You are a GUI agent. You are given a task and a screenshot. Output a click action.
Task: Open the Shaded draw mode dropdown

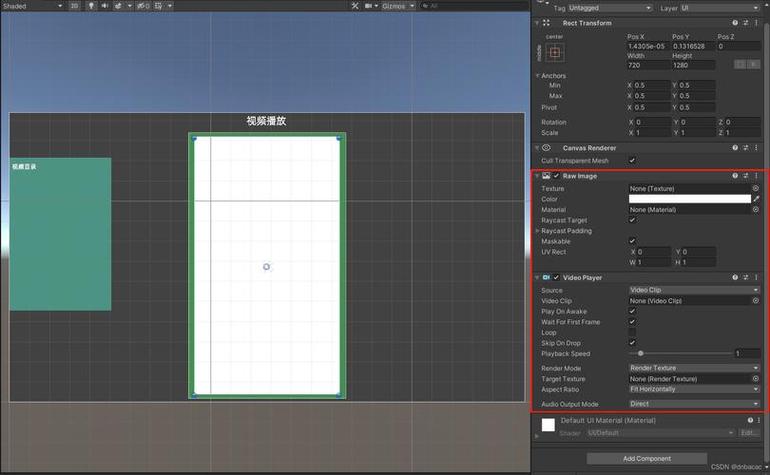click(x=32, y=6)
